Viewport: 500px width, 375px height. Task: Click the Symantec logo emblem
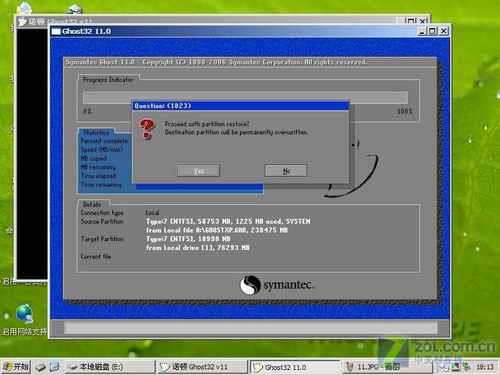point(250,285)
